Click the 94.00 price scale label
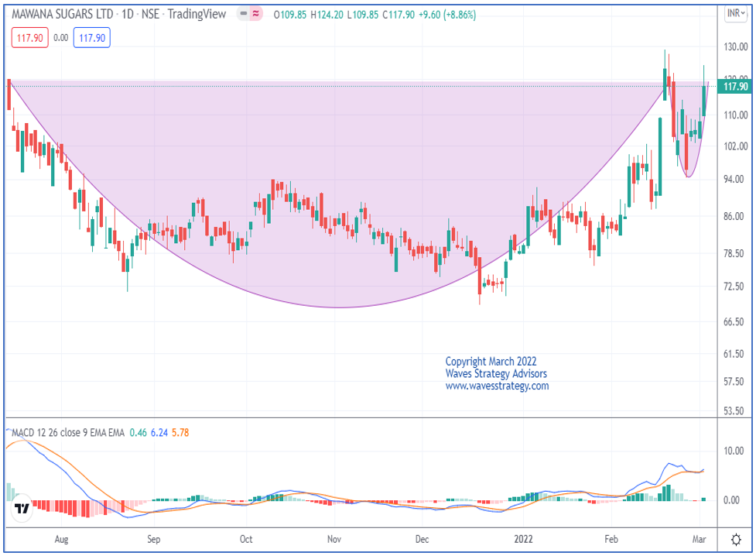Viewport: 756px width, 556px height. (x=734, y=179)
